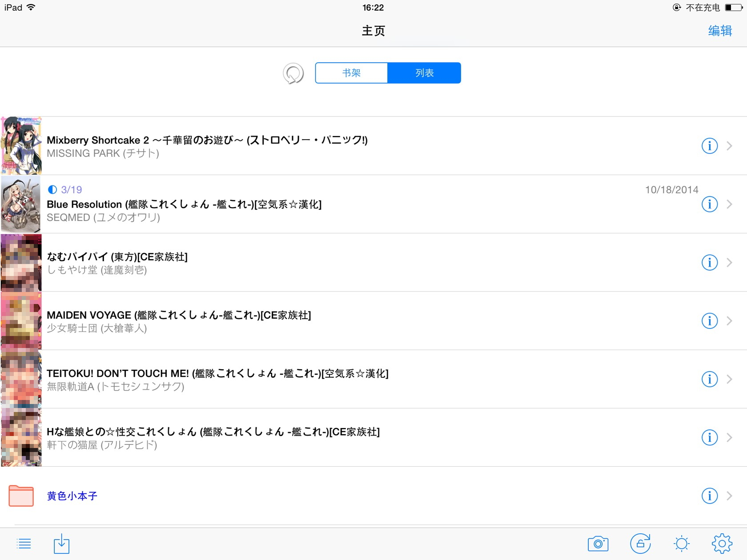Expand chevron for TEITOKU! DON'T TOUCH ME! row

(x=729, y=379)
